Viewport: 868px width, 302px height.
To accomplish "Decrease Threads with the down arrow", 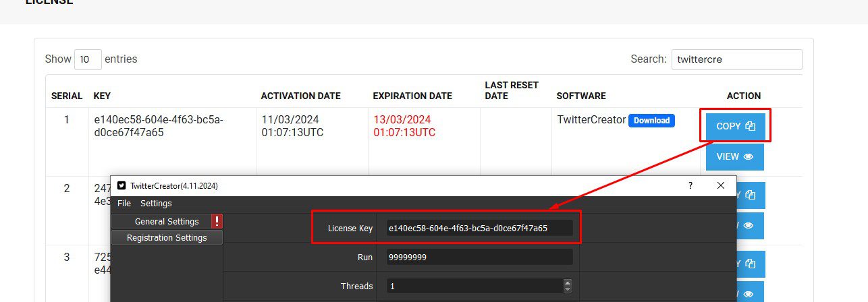I will click(x=568, y=290).
